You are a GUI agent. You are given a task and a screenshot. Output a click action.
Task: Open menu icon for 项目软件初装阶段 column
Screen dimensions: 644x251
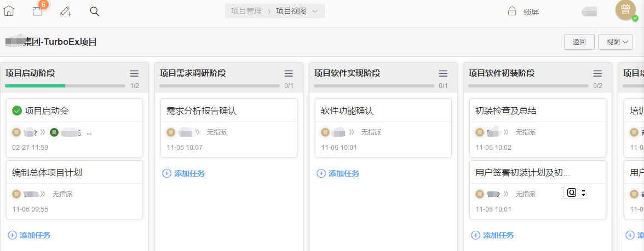(597, 73)
